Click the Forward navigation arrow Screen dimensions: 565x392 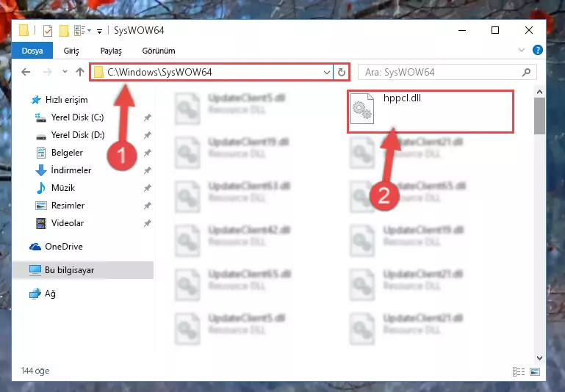coord(47,72)
